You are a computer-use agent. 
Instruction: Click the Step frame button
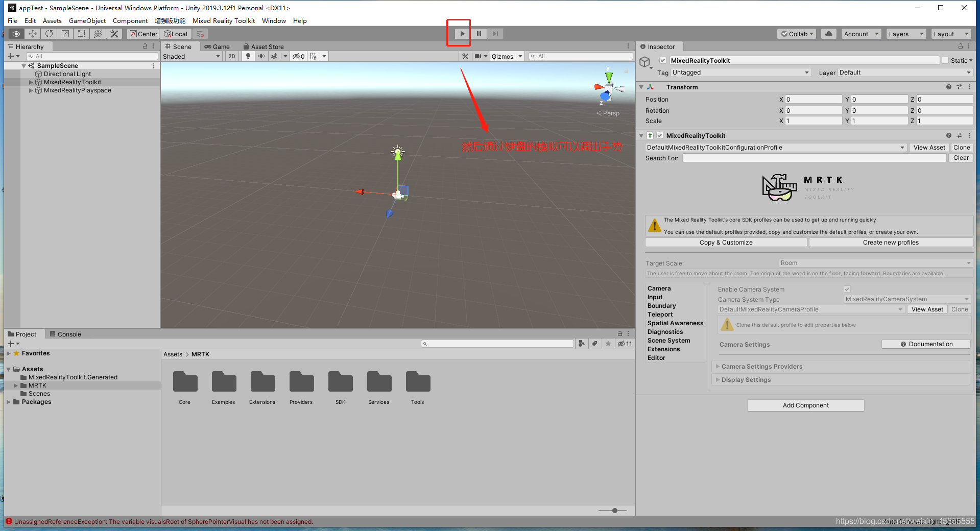495,34
